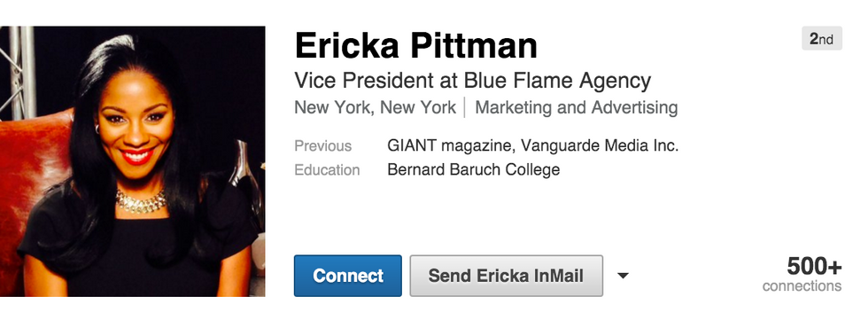Viewport: 868px width, 320px height.
Task: Open Vanguarde Media Inc. previous employer
Action: point(600,145)
